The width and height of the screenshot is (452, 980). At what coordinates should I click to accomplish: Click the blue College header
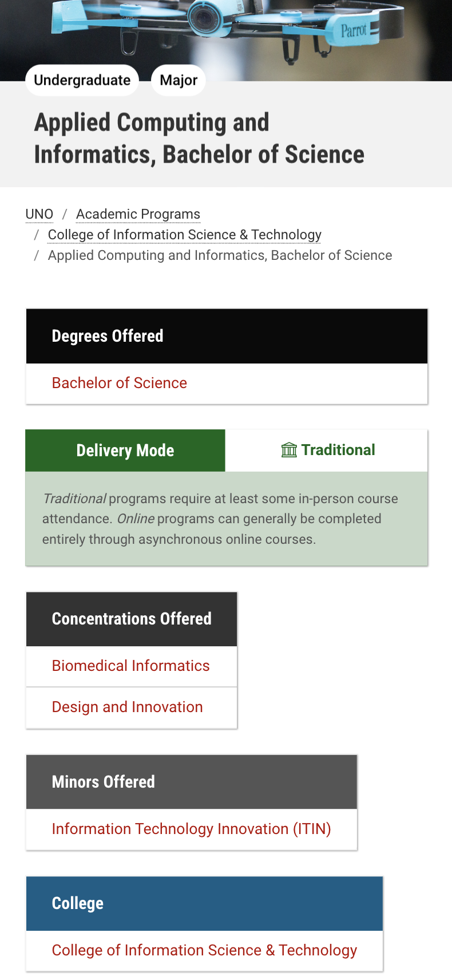coord(78,903)
